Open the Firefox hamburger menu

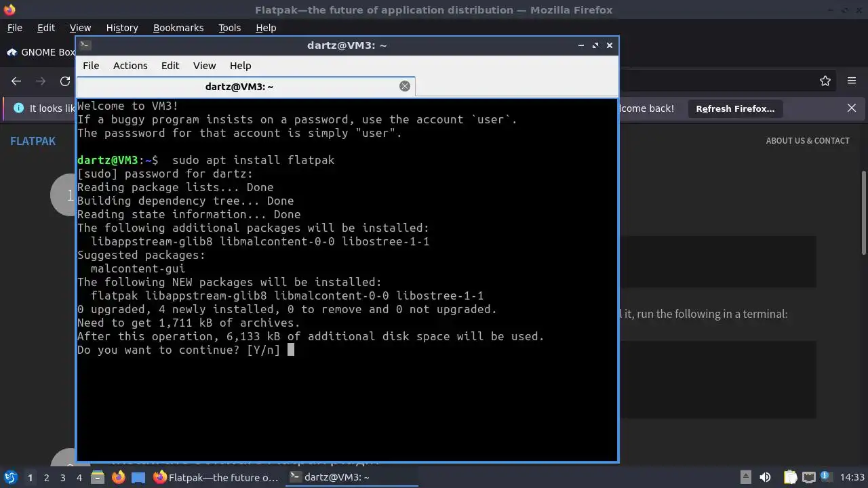click(x=852, y=81)
